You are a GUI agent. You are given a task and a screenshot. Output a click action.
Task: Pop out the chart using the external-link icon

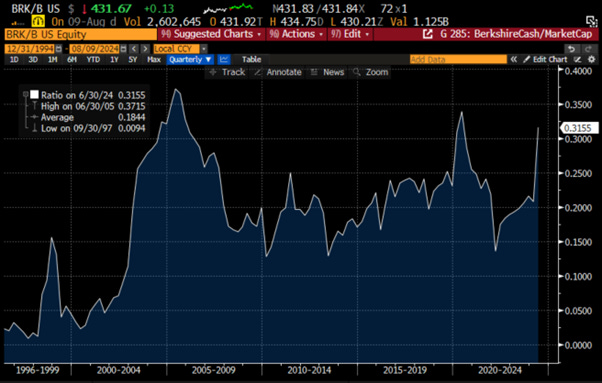tap(427, 34)
